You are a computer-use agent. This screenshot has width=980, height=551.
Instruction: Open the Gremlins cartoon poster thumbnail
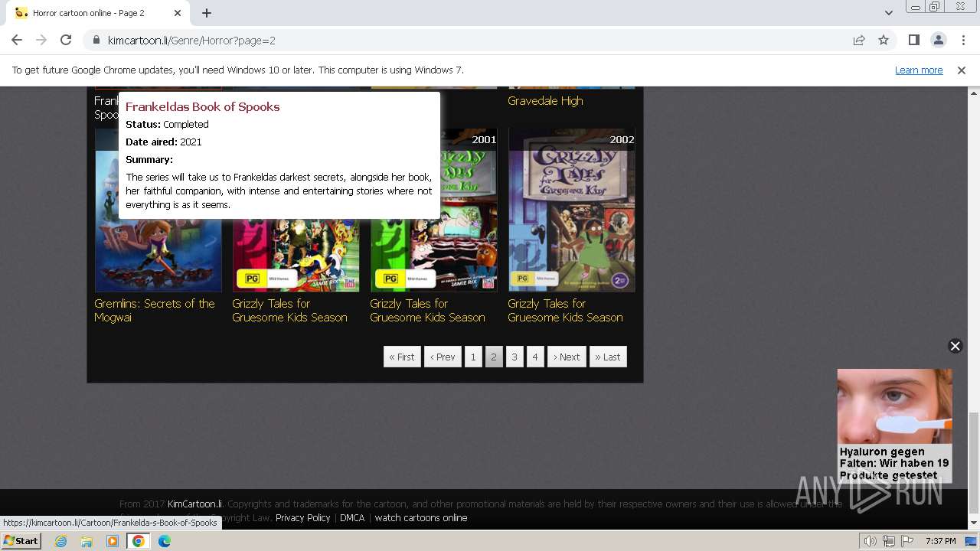158,255
